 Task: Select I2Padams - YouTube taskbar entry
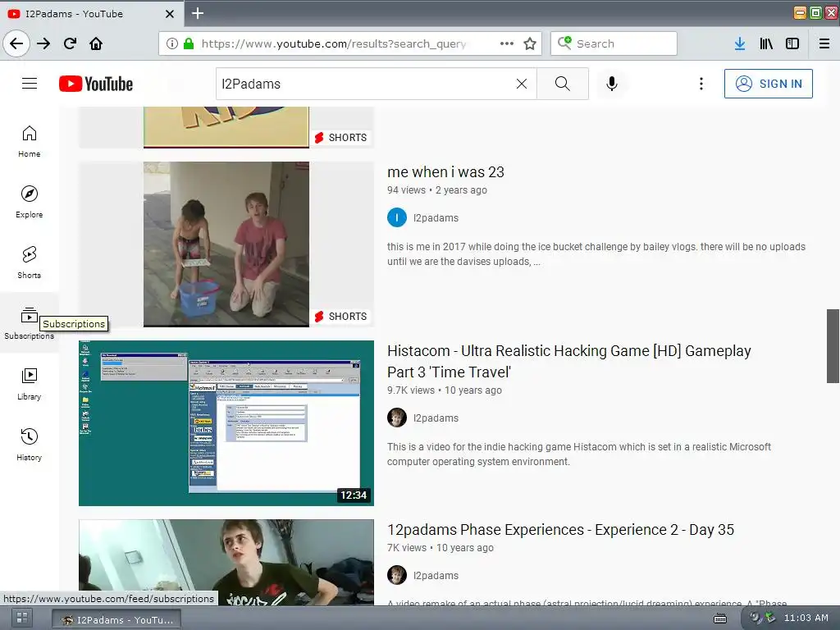point(116,619)
